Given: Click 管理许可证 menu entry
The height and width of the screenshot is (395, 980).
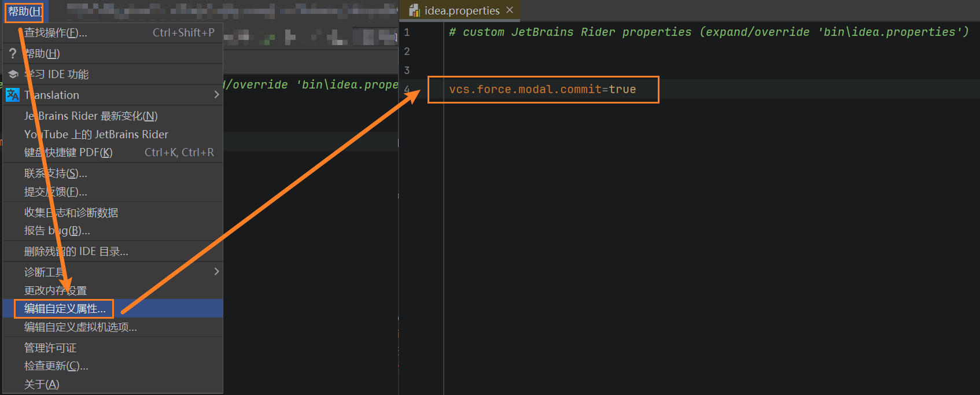Looking at the screenshot, I should tap(50, 348).
